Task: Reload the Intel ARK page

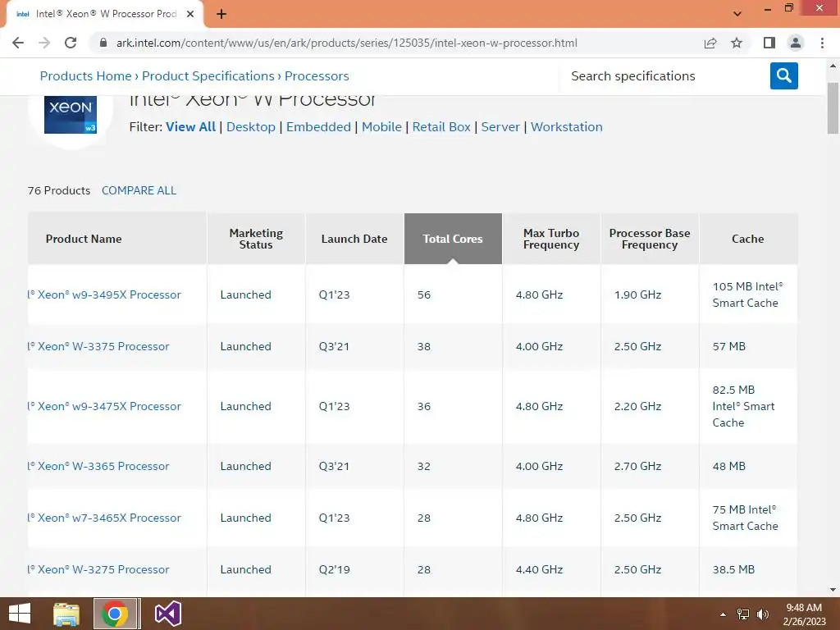Action: [x=71, y=43]
